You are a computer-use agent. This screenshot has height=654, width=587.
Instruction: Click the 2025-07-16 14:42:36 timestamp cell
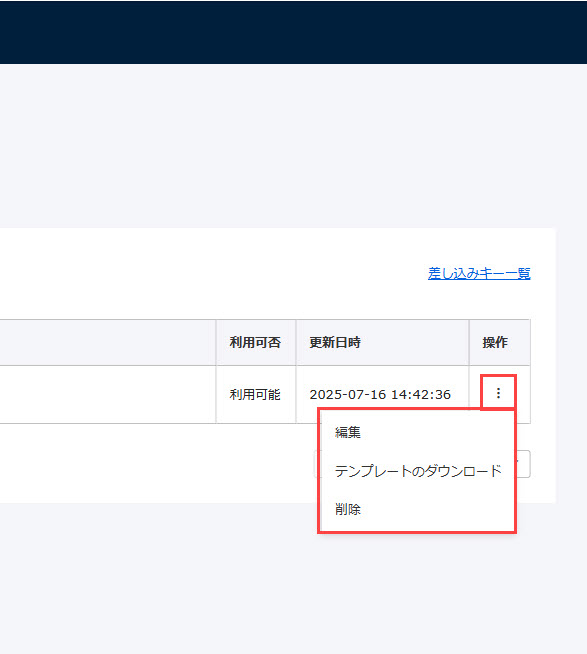coord(382,395)
